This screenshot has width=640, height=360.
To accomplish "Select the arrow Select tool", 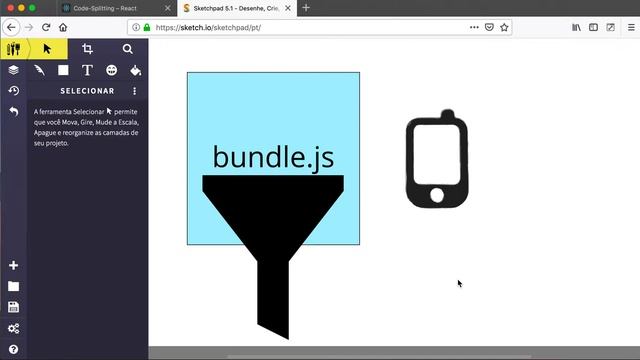I will pyautogui.click(x=47, y=49).
